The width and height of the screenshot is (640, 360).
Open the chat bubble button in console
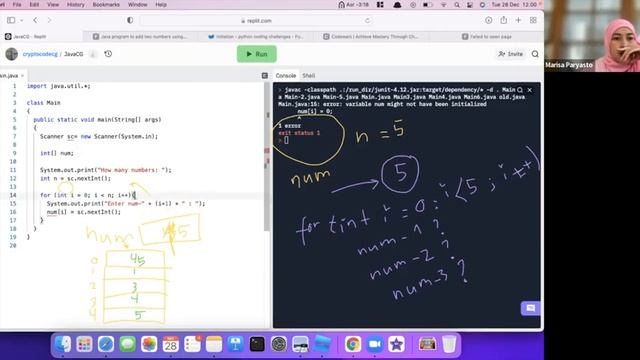[x=531, y=308]
